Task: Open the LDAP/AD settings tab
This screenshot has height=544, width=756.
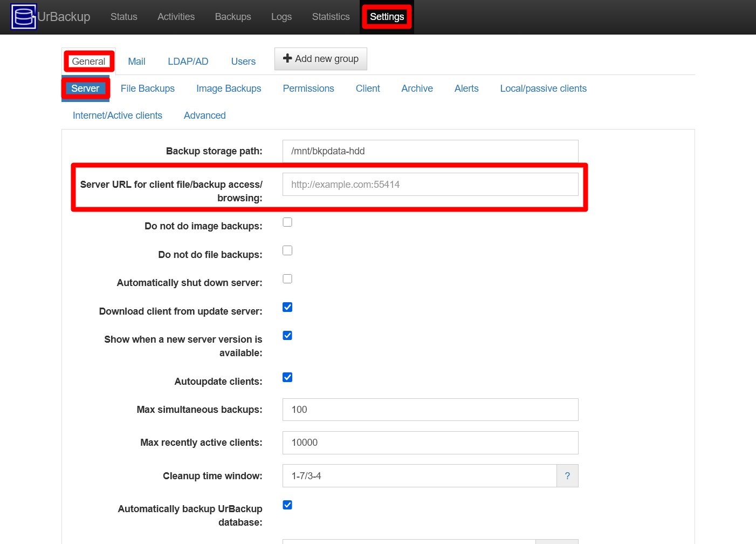Action: pyautogui.click(x=188, y=61)
